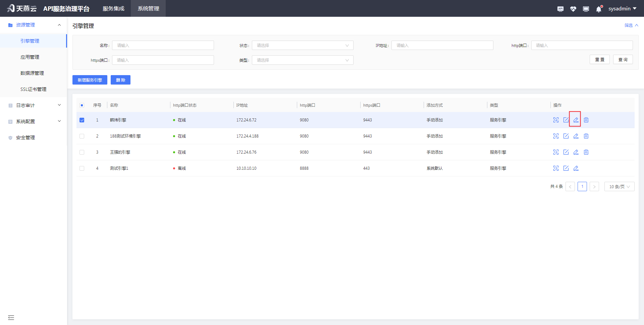
Task: Open the 10 条/页 page size dropdown
Action: pyautogui.click(x=619, y=186)
